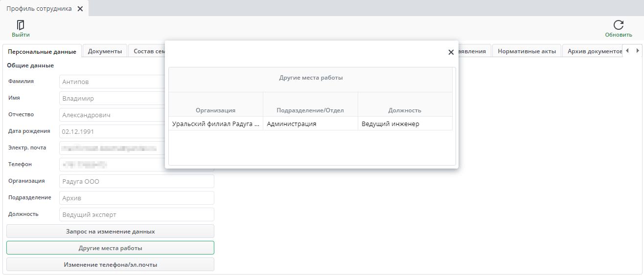
Task: Select the Уральский филиал Радуга table row
Action: coord(215,124)
